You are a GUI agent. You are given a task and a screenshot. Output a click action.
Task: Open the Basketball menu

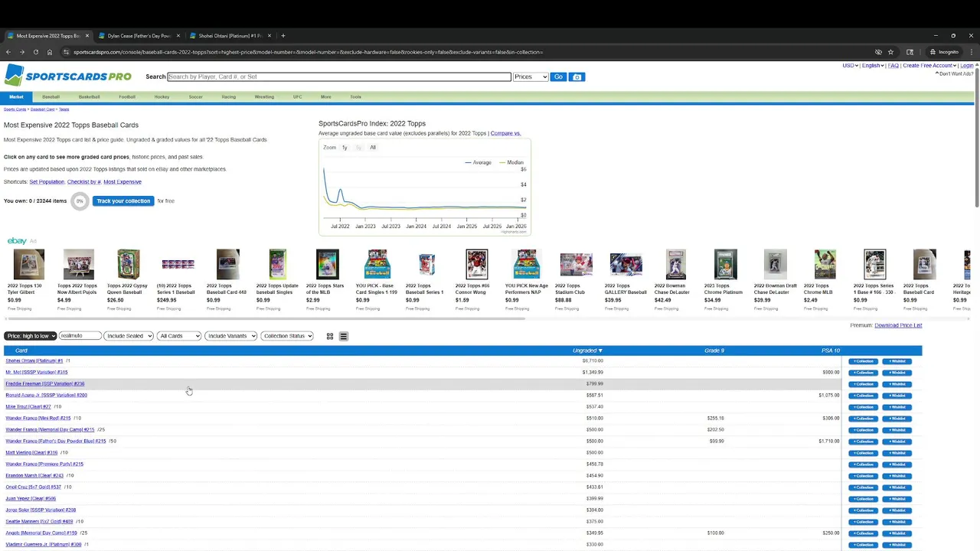(x=89, y=97)
